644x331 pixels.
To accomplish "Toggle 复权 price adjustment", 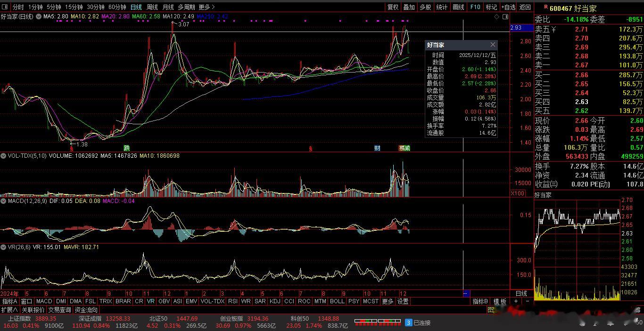I will [x=393, y=7].
